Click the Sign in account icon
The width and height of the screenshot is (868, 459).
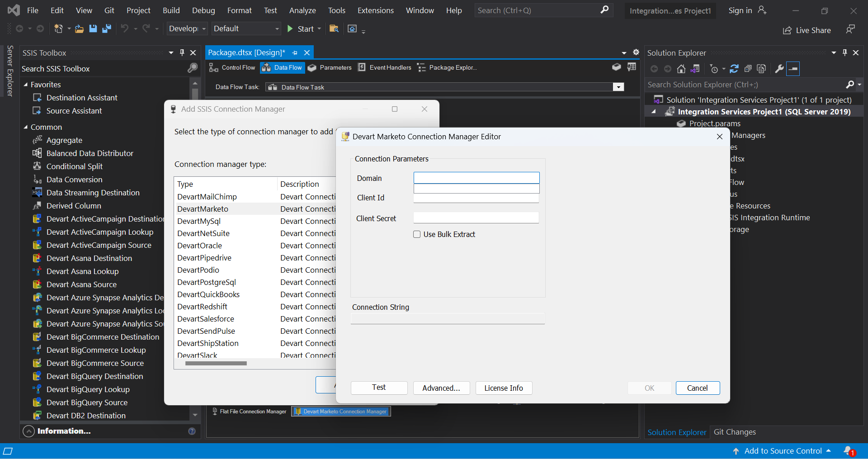[762, 10]
